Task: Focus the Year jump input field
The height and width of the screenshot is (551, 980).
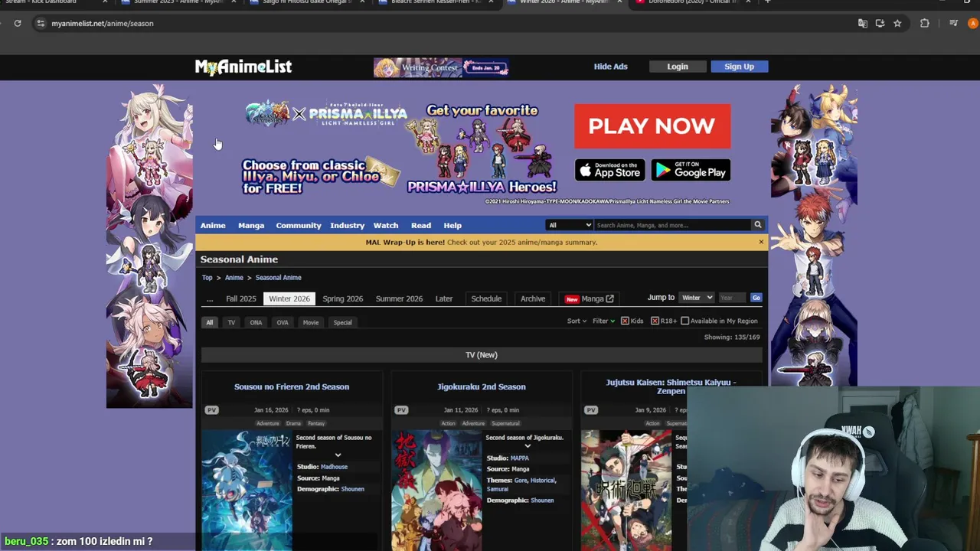Action: [x=731, y=298]
